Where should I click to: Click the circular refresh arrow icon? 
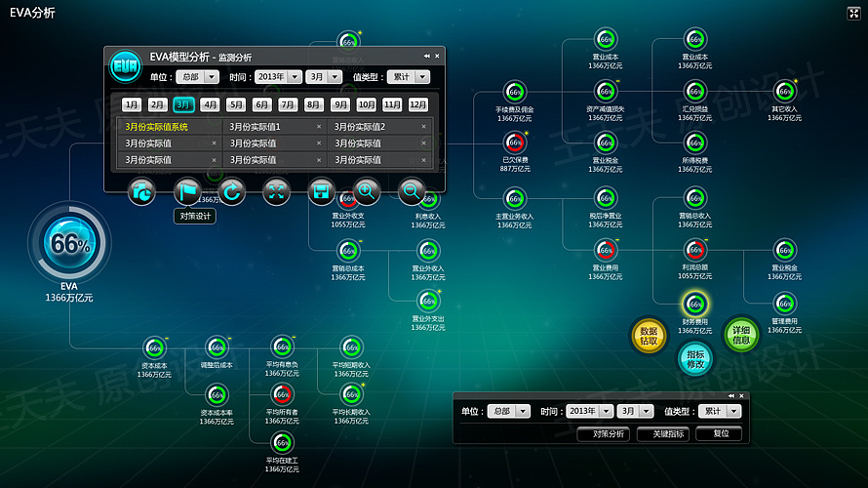[232, 191]
